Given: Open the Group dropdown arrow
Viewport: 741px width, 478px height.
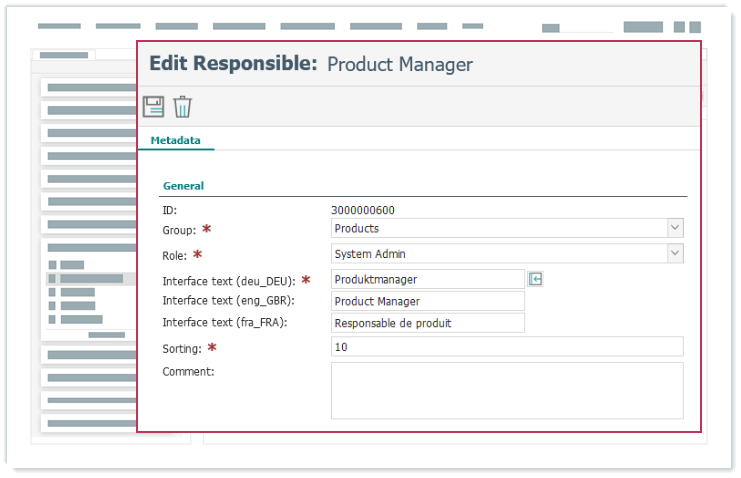Looking at the screenshot, I should point(675,228).
